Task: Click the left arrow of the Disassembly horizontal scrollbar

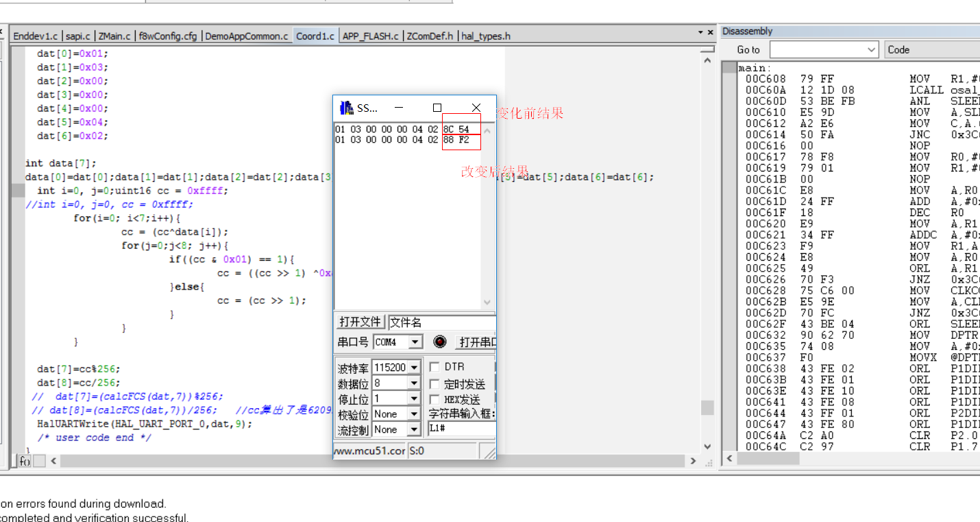Action: pos(729,458)
